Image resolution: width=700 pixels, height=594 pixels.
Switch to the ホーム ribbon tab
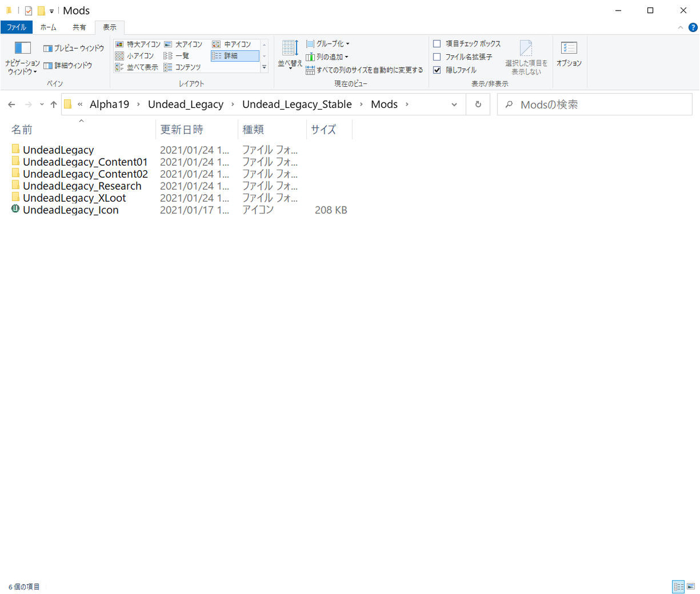(48, 27)
